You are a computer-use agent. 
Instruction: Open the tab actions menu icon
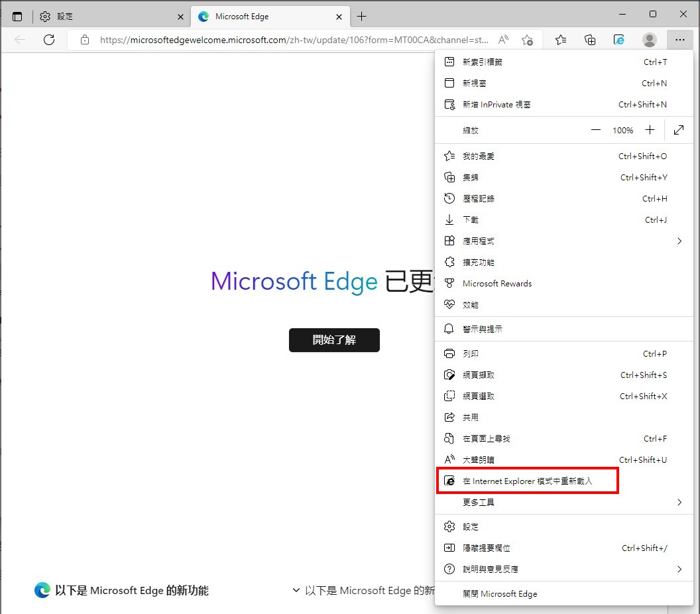[x=17, y=17]
